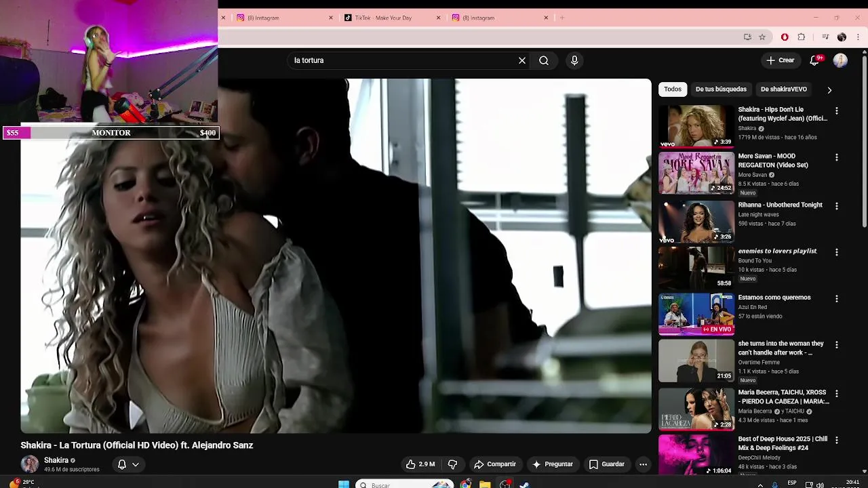This screenshot has width=868, height=488.
Task: Click the video player to pause
Action: click(x=336, y=256)
